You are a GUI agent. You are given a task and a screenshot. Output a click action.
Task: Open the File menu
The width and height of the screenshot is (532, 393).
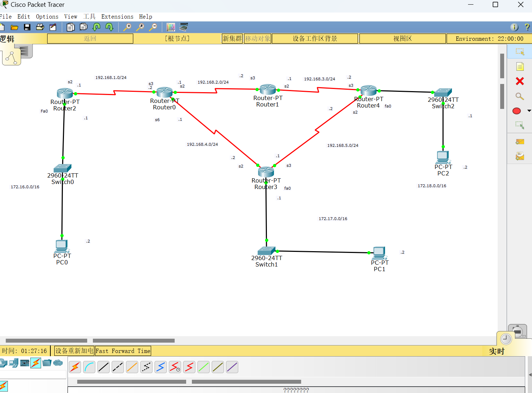pyautogui.click(x=6, y=16)
